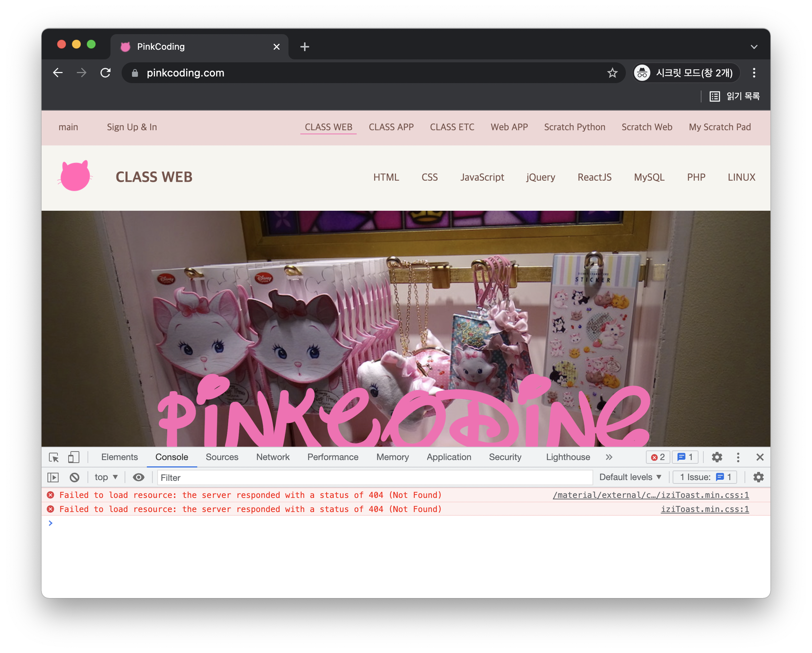Viewport: 812px width, 653px height.
Task: Select CLASS APP menu item
Action: pyautogui.click(x=391, y=127)
